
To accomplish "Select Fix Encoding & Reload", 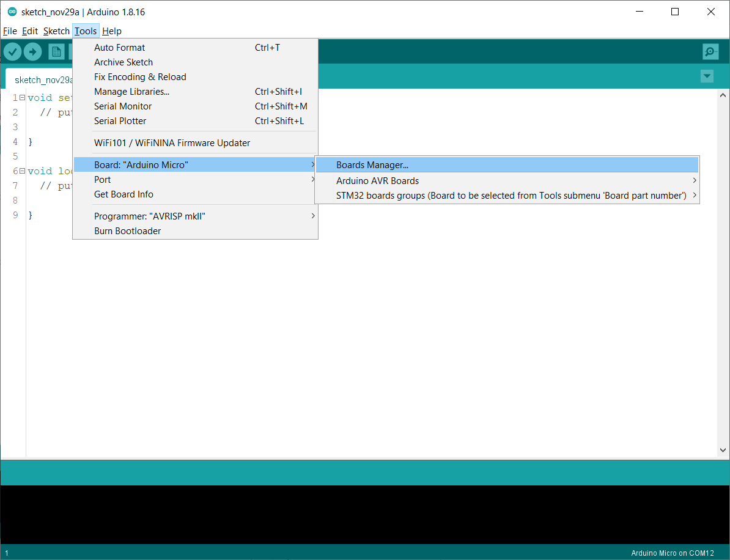I will pyautogui.click(x=195, y=77).
